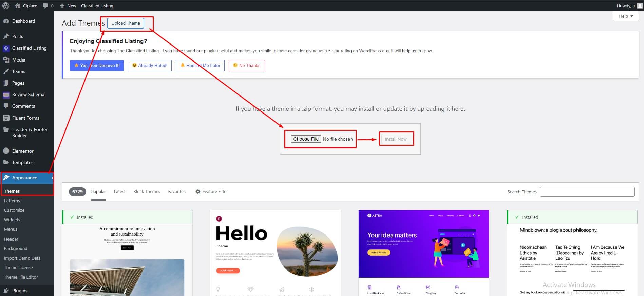
Task: Switch to the Popular themes tab
Action: point(98,192)
